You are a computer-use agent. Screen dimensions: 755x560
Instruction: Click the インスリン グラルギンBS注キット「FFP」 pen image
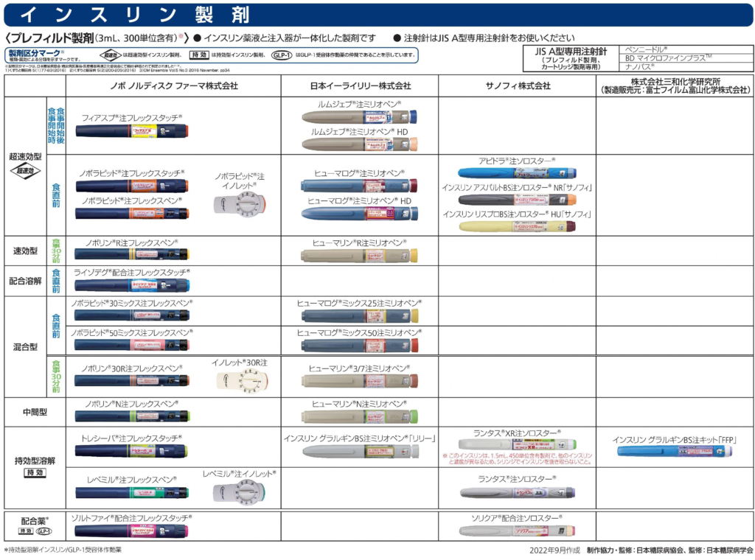click(675, 451)
